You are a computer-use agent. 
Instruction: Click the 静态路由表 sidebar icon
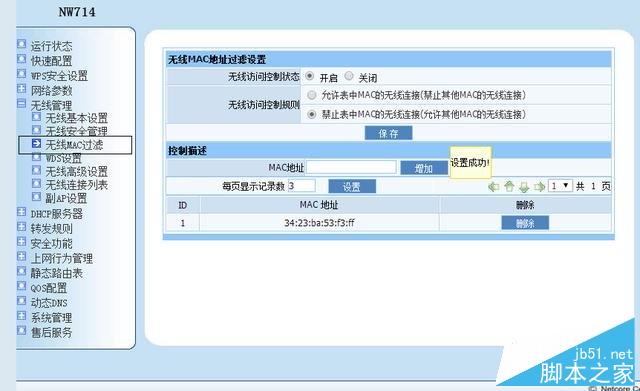click(22, 271)
